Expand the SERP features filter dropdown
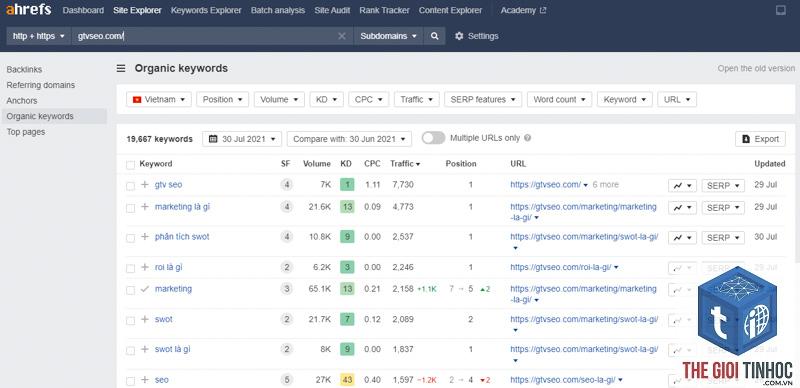This screenshot has width=800, height=388. click(483, 100)
